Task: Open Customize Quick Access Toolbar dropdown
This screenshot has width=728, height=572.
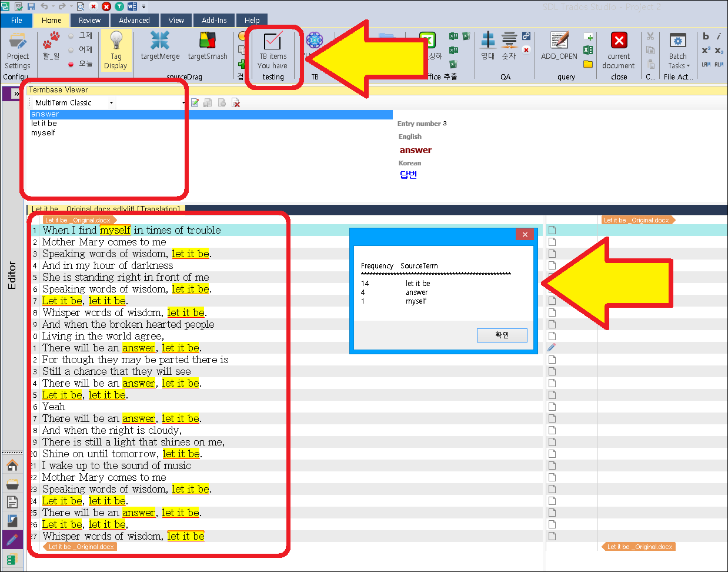Action: (x=143, y=6)
